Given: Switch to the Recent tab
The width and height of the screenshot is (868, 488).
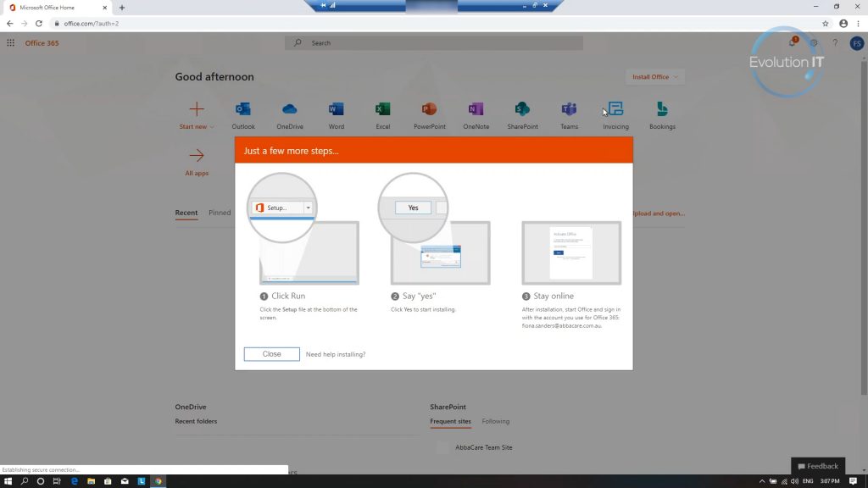Looking at the screenshot, I should 186,213.
